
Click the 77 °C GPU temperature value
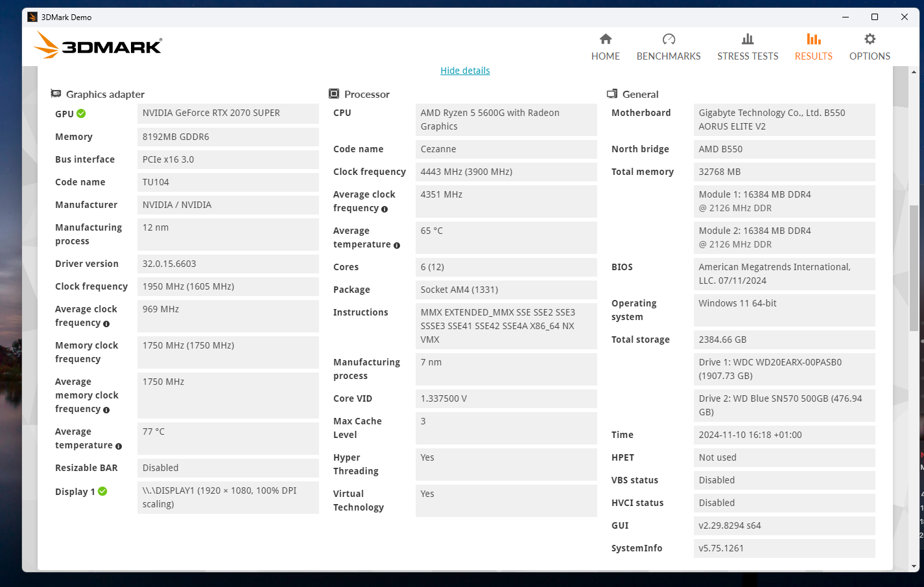pyautogui.click(x=228, y=439)
